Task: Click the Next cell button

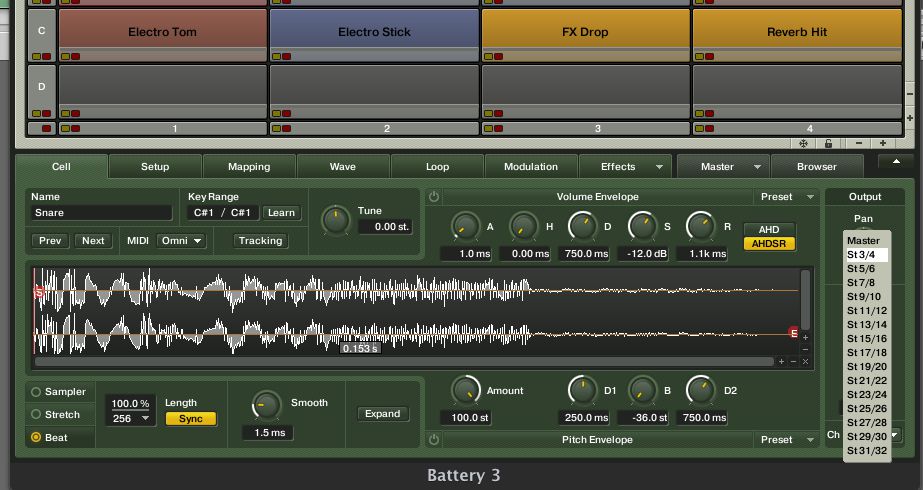Action: pos(93,240)
